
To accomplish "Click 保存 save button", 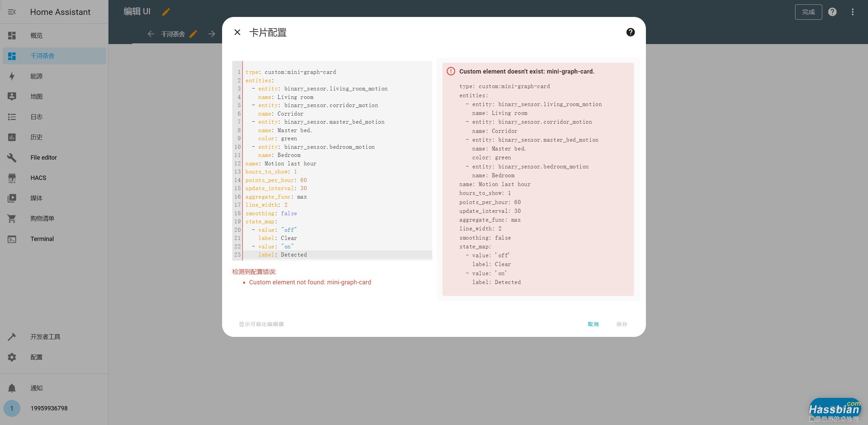I will click(622, 324).
